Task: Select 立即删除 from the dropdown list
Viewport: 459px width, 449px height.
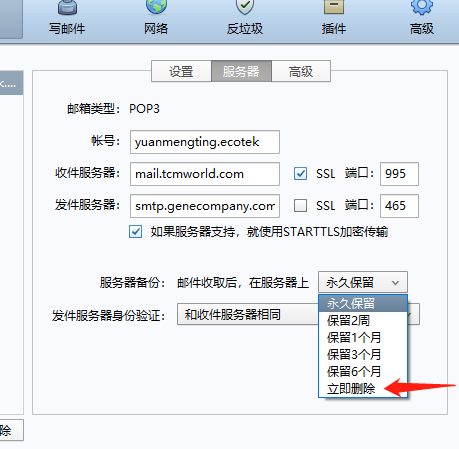Action: [351, 389]
